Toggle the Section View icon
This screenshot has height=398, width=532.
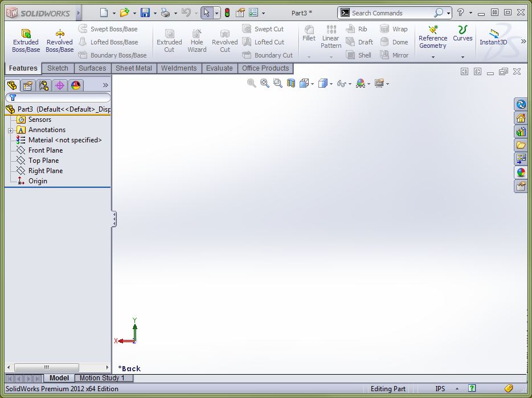pyautogui.click(x=290, y=83)
